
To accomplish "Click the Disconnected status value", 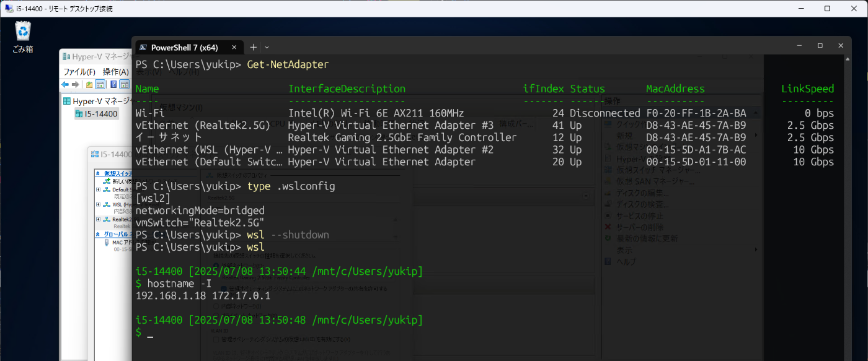I will tap(605, 113).
